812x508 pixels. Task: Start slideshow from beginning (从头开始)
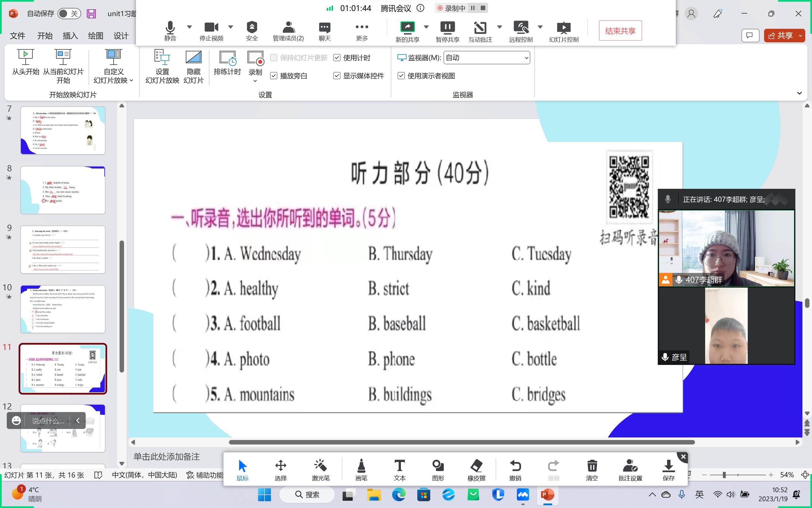tap(25, 62)
